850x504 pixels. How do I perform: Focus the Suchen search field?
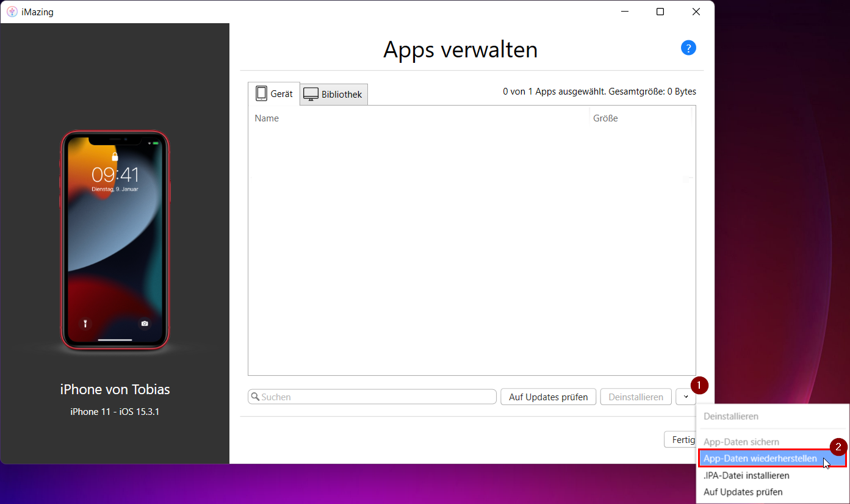coord(372,397)
